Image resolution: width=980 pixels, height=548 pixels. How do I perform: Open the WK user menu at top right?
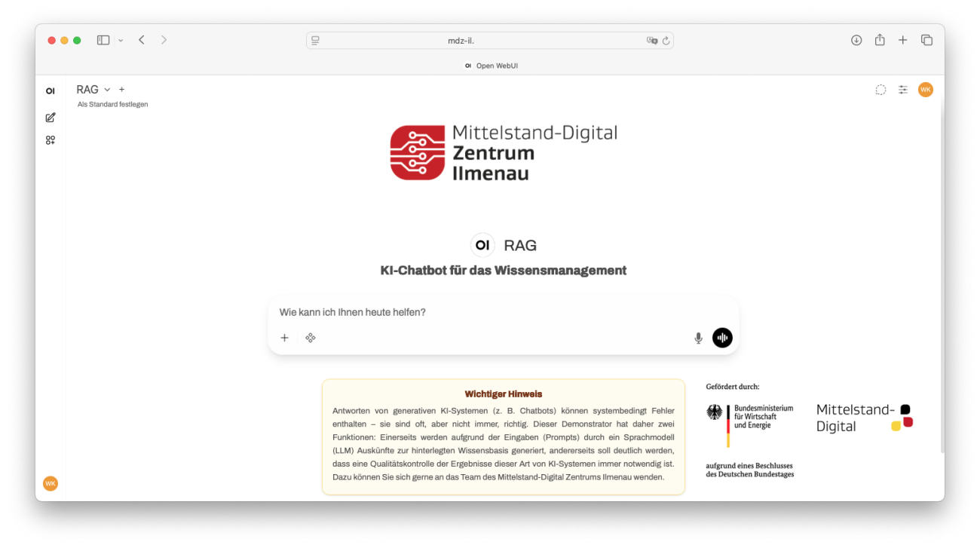(925, 90)
